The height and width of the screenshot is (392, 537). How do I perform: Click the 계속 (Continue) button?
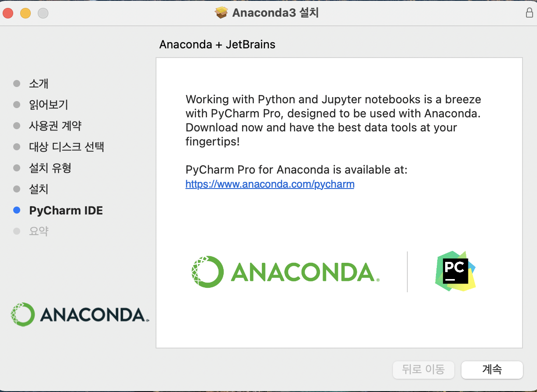(492, 370)
